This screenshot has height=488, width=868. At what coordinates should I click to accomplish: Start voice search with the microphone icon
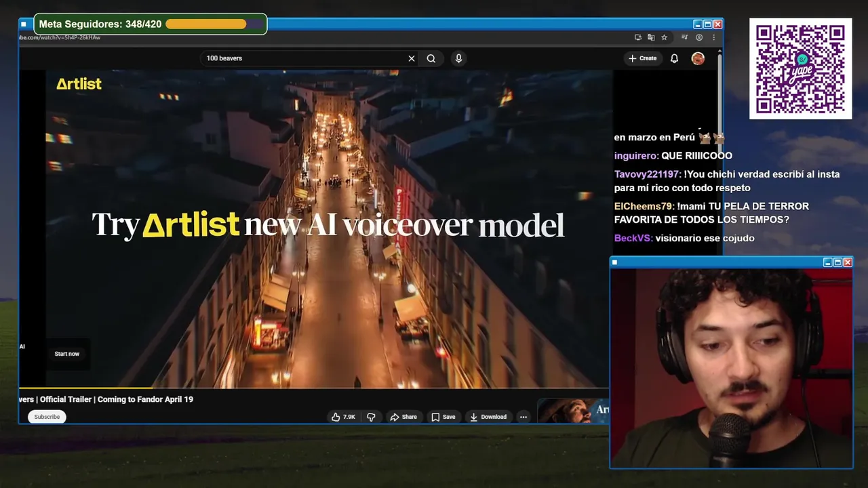[x=458, y=58]
